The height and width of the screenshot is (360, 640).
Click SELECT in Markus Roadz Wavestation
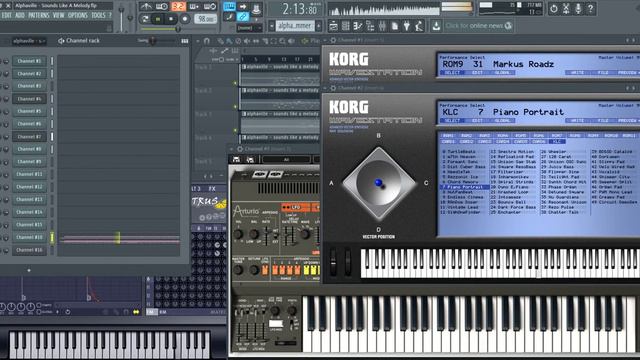(452, 73)
